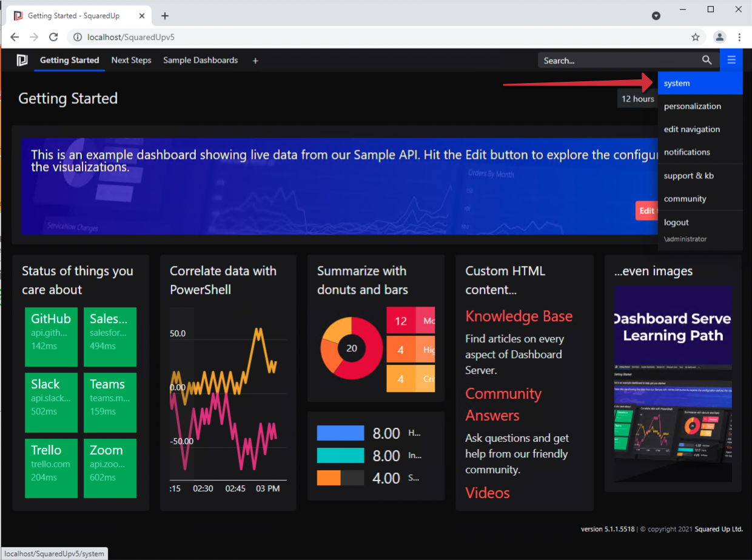
Task: Select system from the menu
Action: [x=700, y=83]
